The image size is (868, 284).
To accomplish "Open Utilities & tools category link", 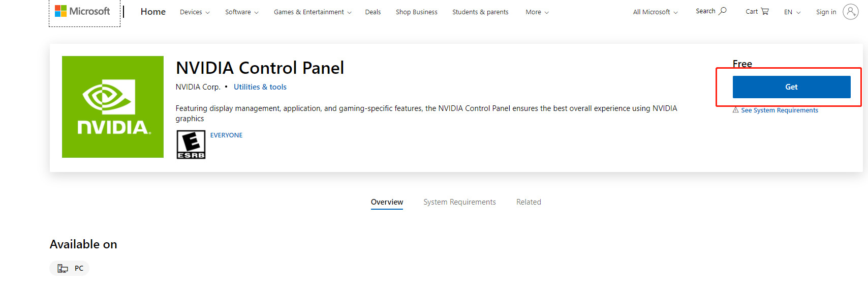I will tap(260, 87).
